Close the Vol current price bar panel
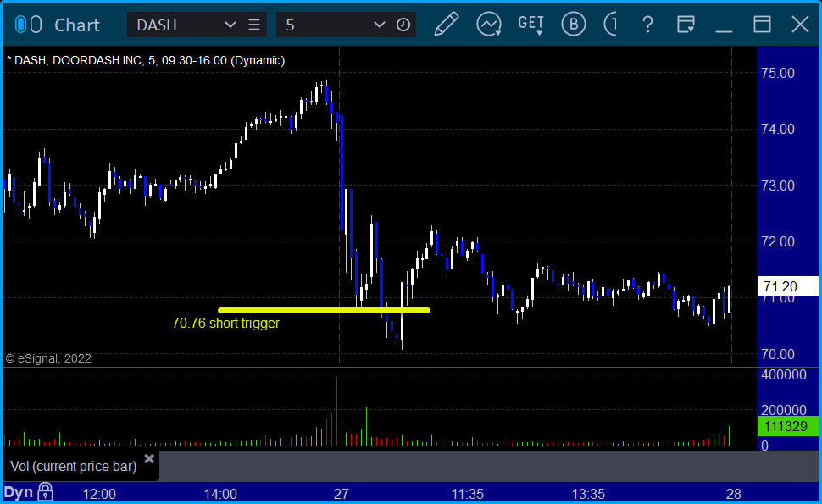Viewport: 822px width, 504px height. (x=149, y=459)
